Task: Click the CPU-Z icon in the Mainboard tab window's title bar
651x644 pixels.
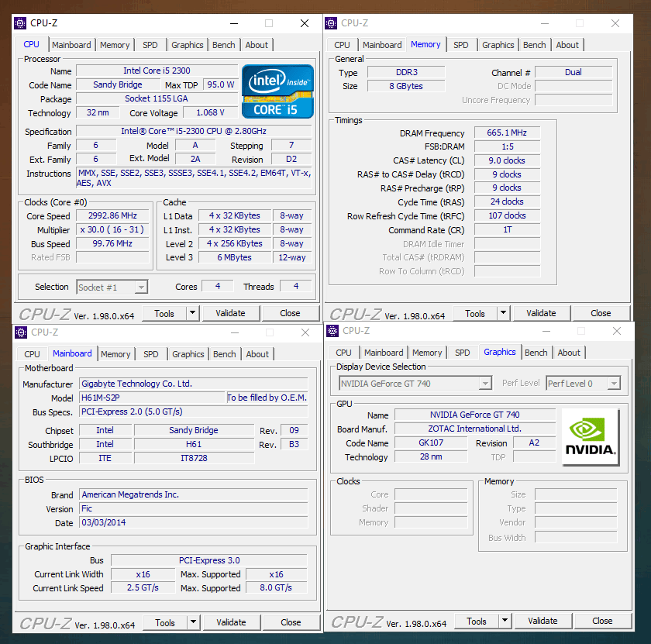Action: click(x=21, y=332)
